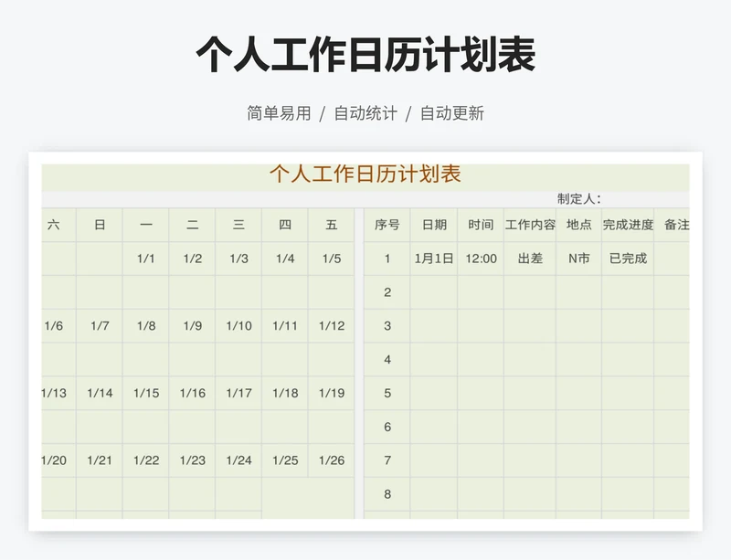Click calendar date 1/7

pyautogui.click(x=100, y=325)
